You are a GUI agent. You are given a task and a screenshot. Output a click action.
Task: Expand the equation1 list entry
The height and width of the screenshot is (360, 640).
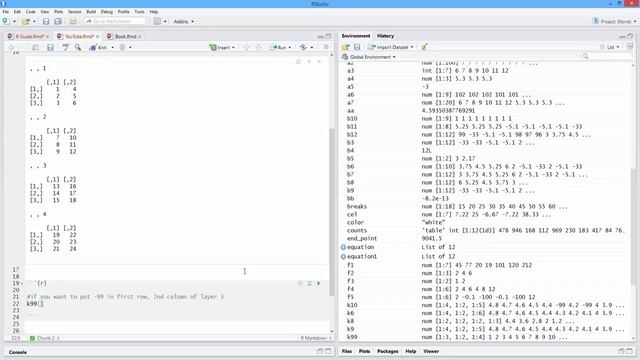point(343,257)
